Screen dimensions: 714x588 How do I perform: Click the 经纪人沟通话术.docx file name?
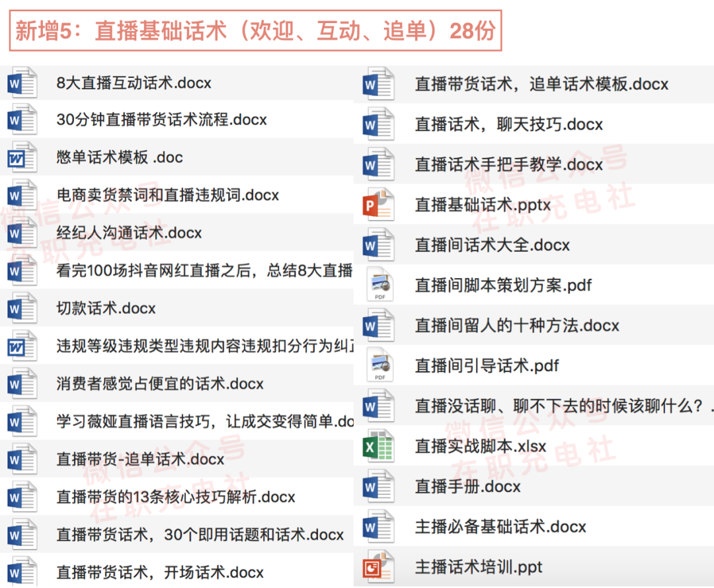pyautogui.click(x=130, y=233)
